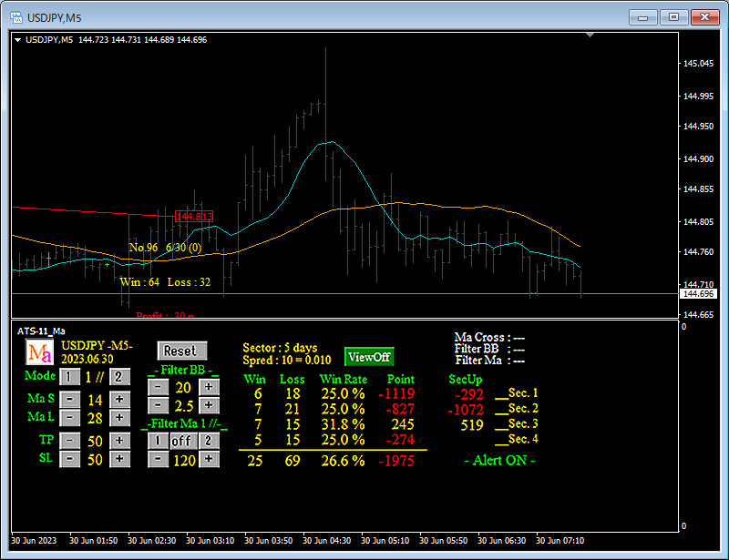Screen dimensions: 729x560
Task: Click the ATS-11_Ma indicator title
Action: (41, 331)
